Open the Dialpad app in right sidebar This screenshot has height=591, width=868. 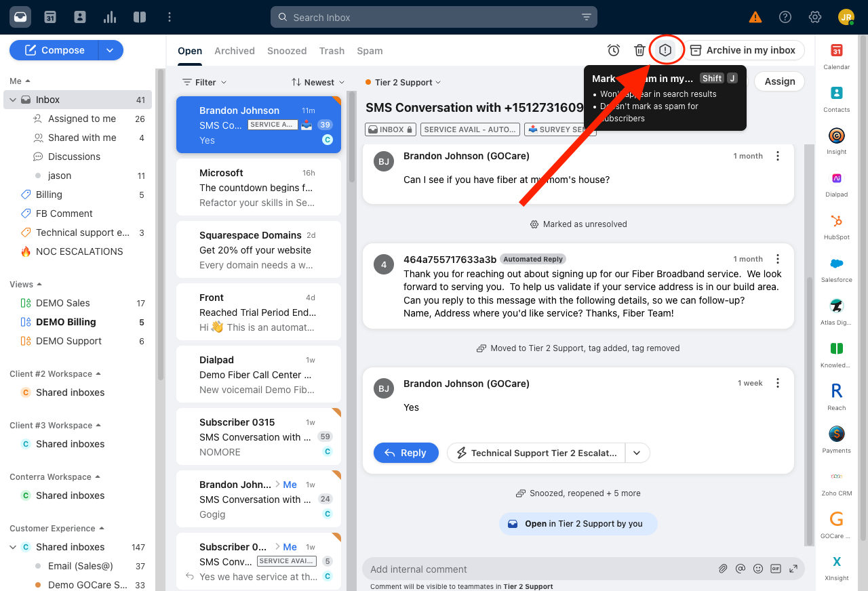tap(837, 184)
